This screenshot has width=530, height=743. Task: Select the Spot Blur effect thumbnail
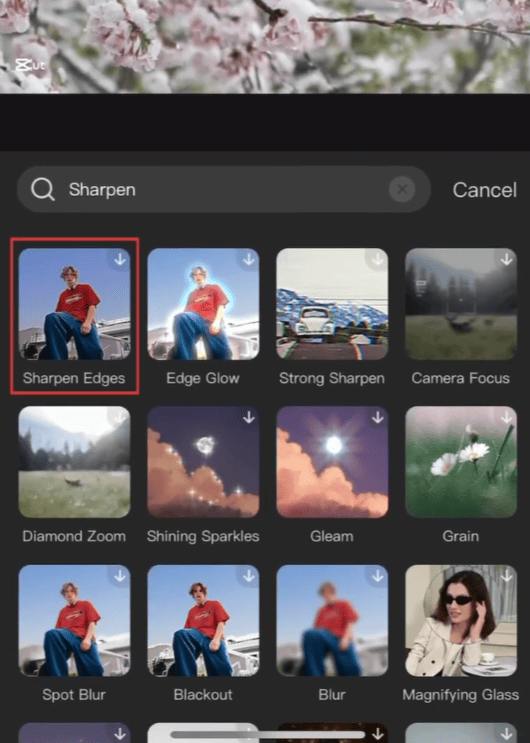click(x=74, y=620)
